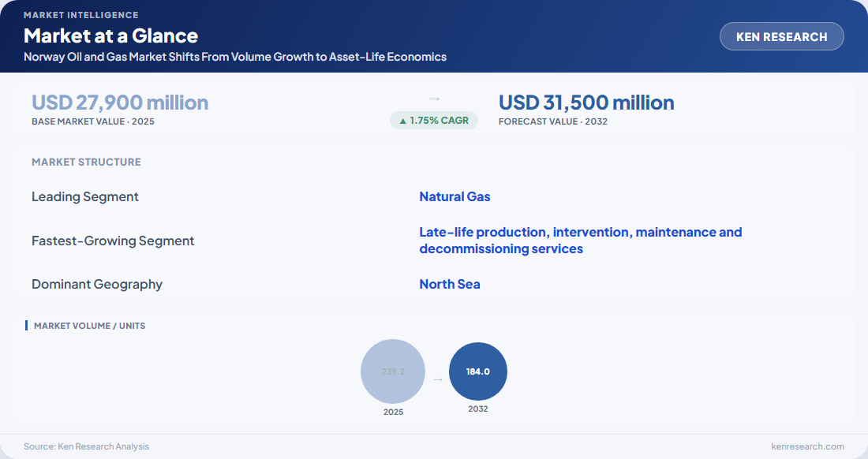Select the "BASE MARKET VALUE · 2025" label
This screenshot has height=459, width=868.
(x=93, y=121)
